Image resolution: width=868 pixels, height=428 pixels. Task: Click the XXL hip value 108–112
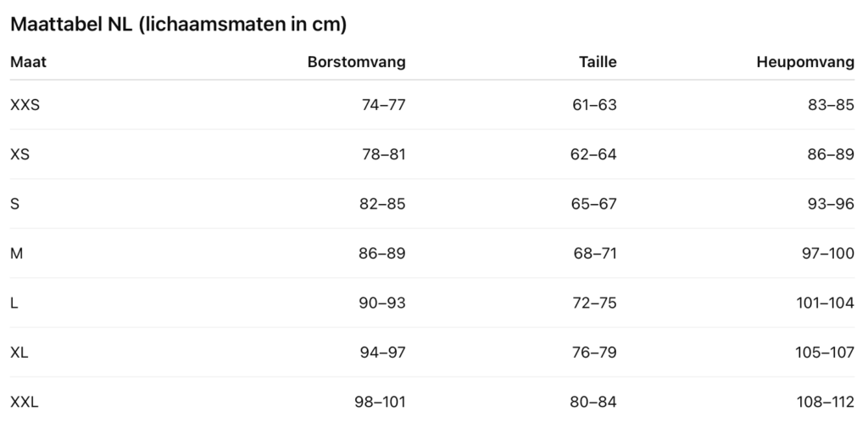click(x=826, y=403)
